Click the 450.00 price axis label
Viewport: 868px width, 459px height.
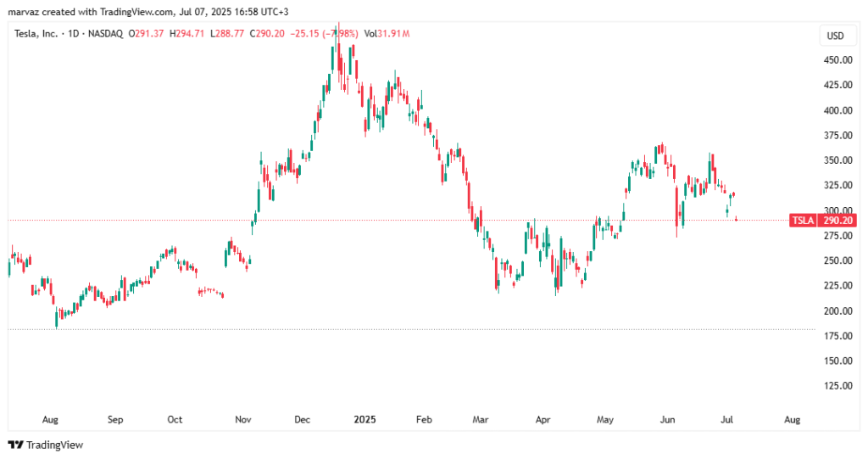pos(838,60)
